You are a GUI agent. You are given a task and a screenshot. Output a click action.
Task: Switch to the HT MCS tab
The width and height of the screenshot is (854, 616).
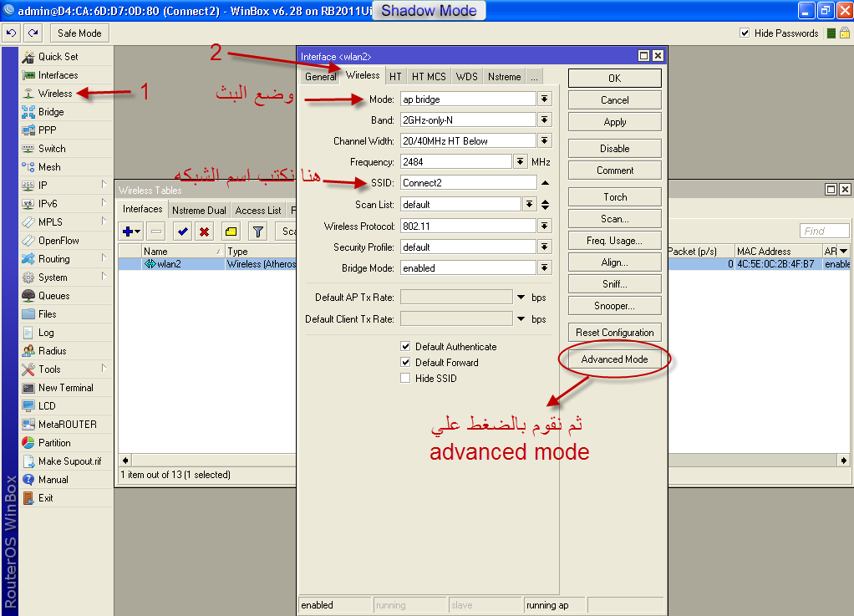tap(429, 77)
